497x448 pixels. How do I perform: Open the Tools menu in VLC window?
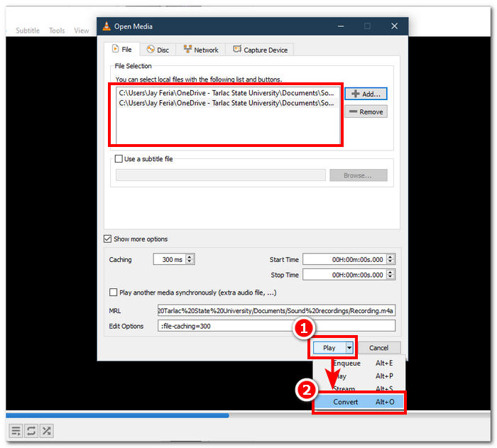click(57, 31)
